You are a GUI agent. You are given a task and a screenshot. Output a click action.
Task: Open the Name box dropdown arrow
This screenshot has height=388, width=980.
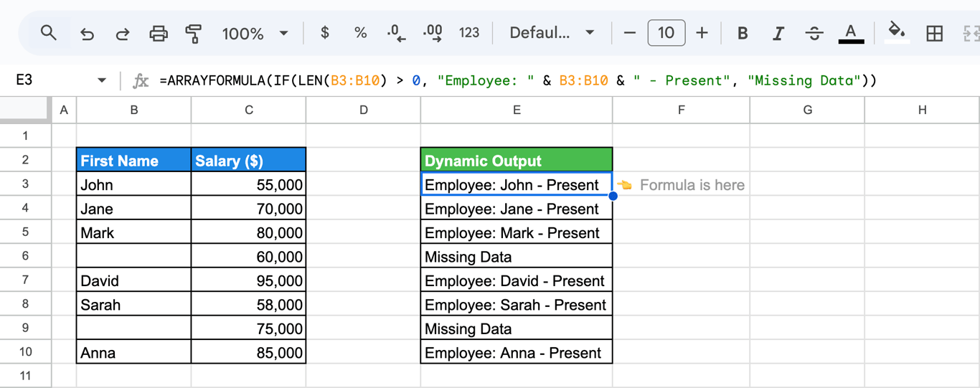point(101,80)
